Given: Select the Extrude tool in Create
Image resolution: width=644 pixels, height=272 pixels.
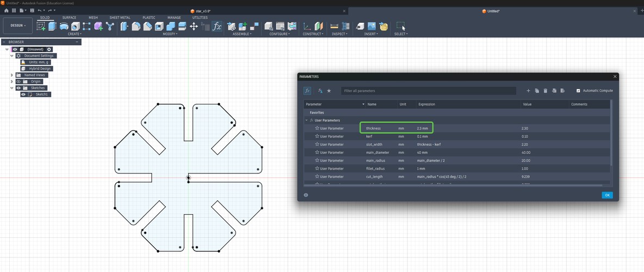Looking at the screenshot, I should coord(52,26).
